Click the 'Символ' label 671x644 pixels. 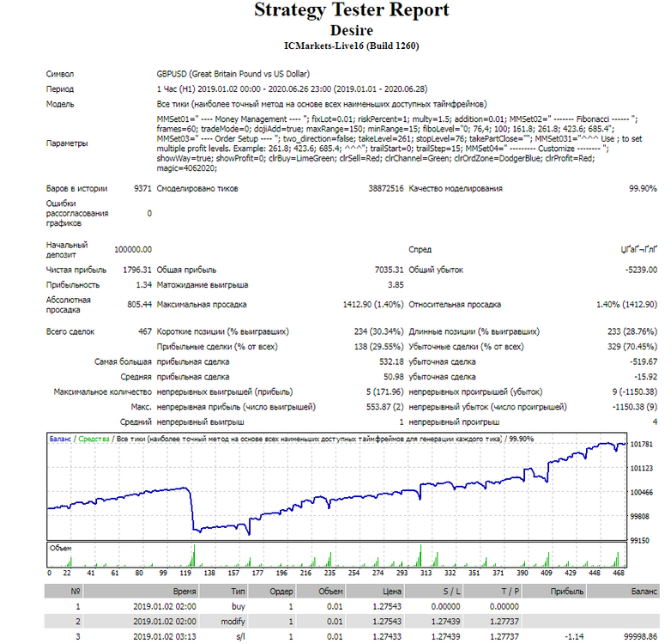click(60, 74)
